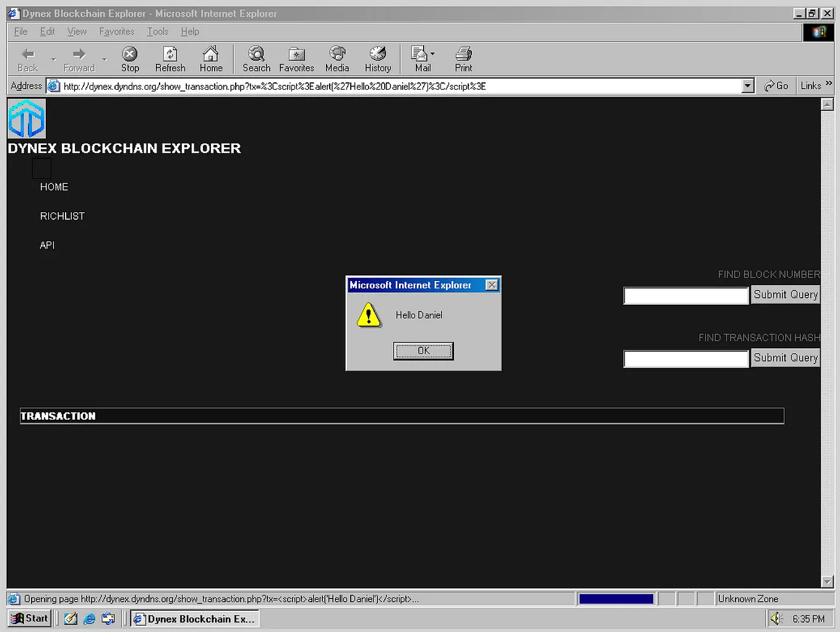Viewport: 840px width, 632px height.
Task: Focus the Find Block Number input field
Action: (x=686, y=296)
